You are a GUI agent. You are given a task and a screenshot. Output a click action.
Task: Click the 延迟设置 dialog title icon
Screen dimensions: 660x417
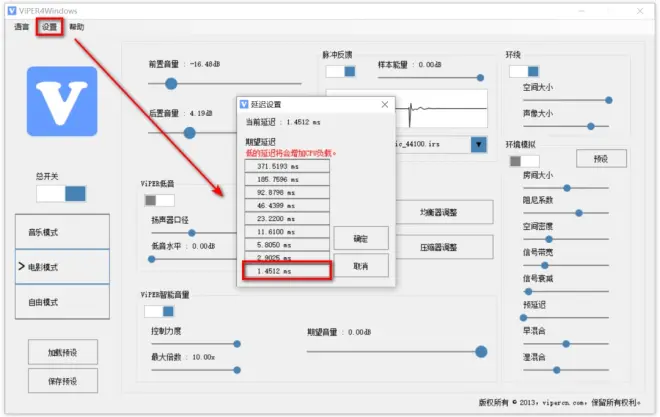click(244, 104)
